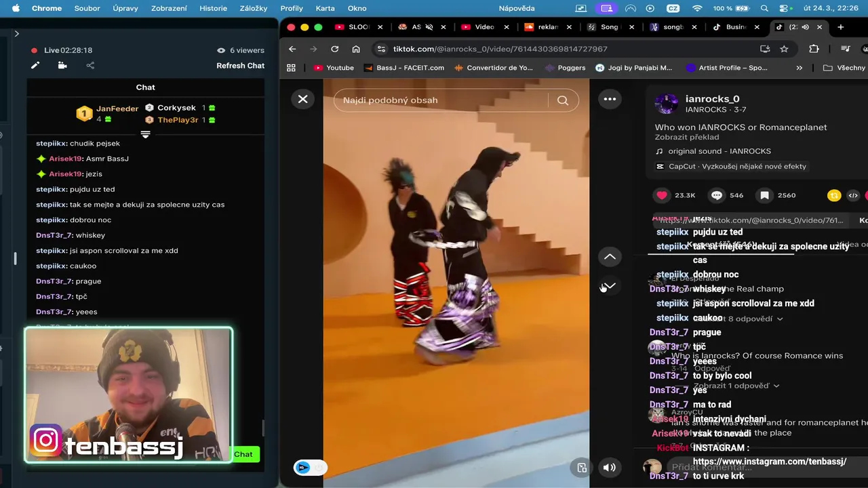
Task: Open the Soubor menu
Action: point(87,8)
